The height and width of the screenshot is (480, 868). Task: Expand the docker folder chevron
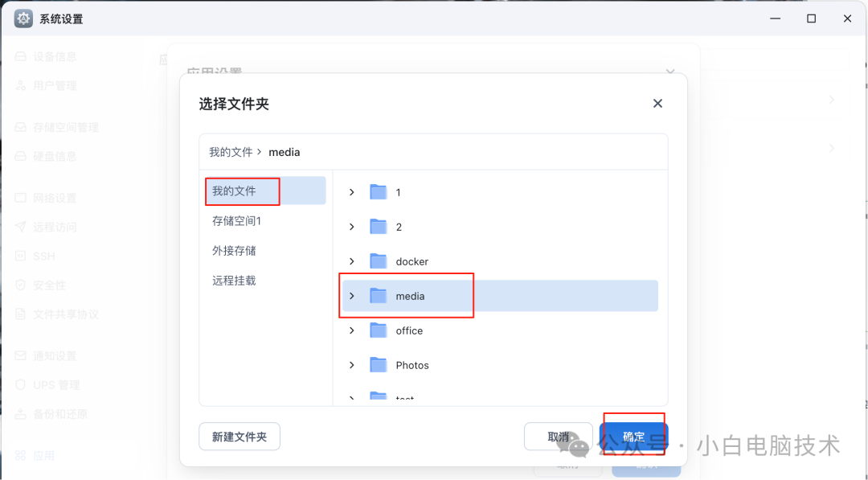(x=351, y=261)
